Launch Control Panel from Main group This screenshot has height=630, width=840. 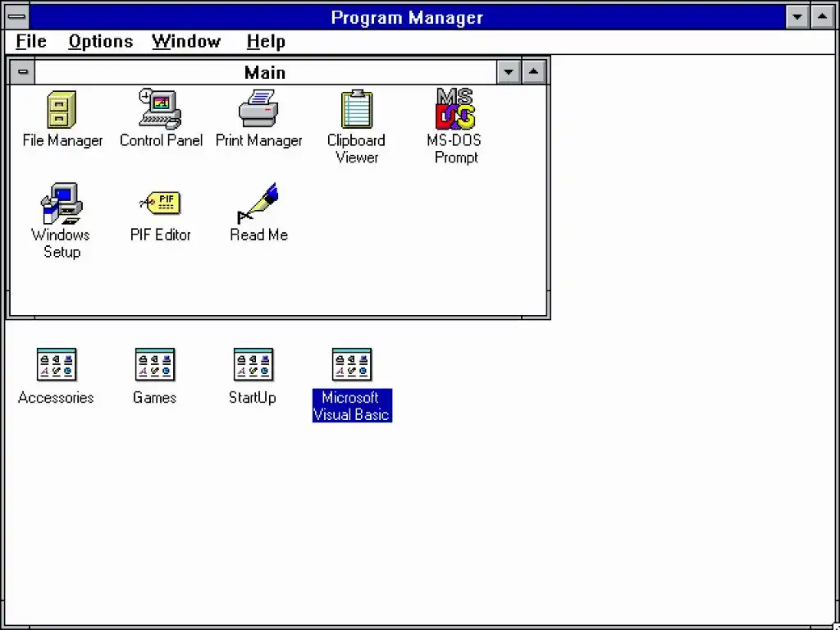[160, 109]
